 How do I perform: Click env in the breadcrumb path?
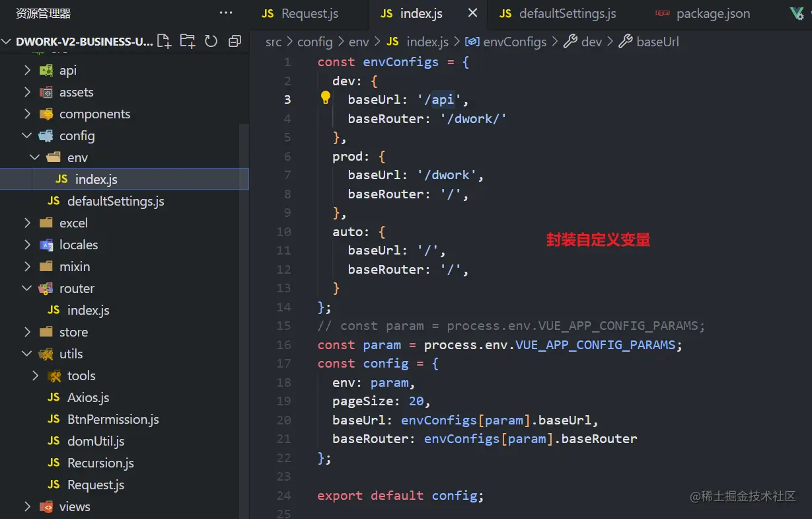359,42
